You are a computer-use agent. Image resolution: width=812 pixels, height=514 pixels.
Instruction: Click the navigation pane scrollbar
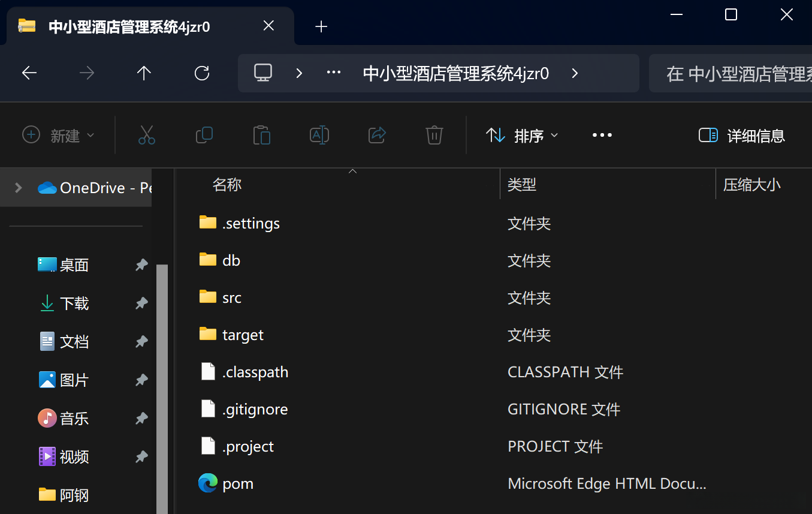(162, 389)
